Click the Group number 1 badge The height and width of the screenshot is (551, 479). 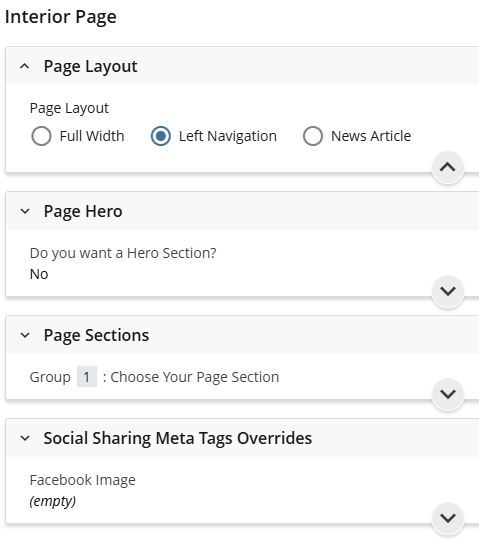[87, 377]
